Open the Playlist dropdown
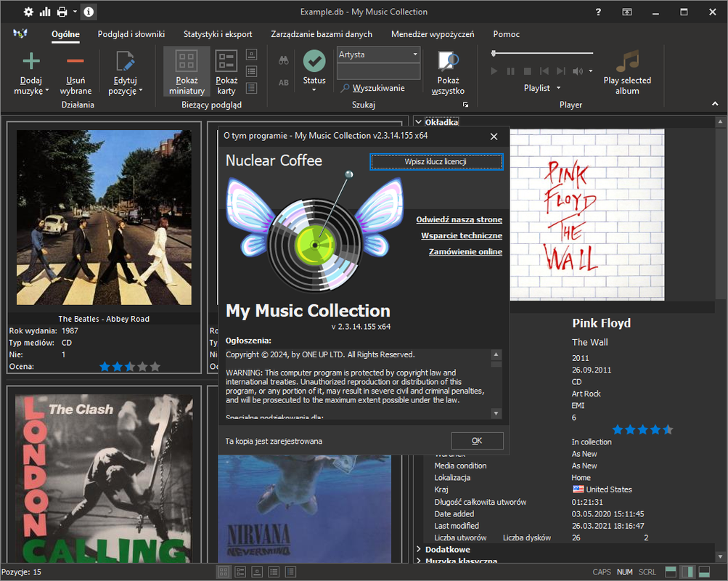Screen dimensions: 728x581 tap(541, 88)
